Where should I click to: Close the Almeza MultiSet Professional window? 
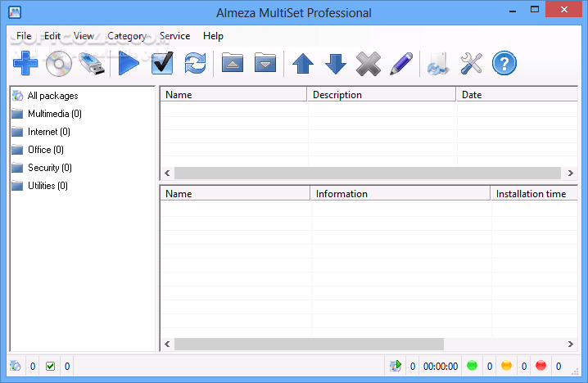coord(563,9)
